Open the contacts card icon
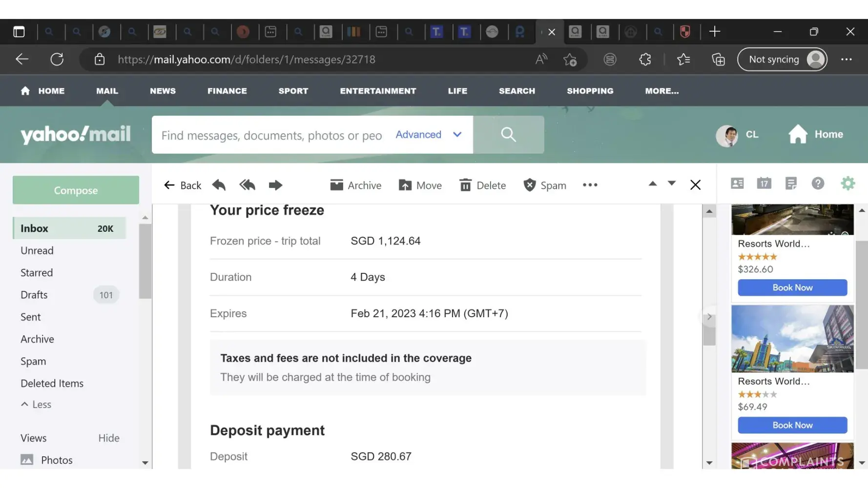The height and width of the screenshot is (488, 868). coord(737,183)
